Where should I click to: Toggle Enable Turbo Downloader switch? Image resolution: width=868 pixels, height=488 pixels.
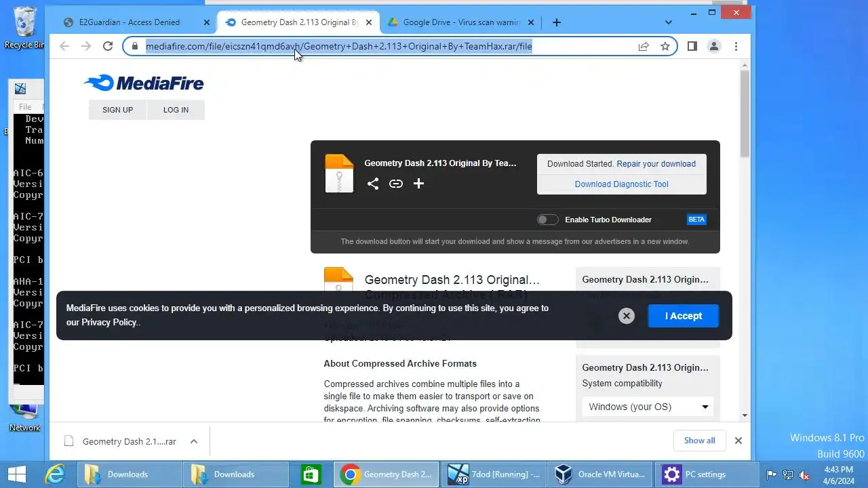[547, 220]
